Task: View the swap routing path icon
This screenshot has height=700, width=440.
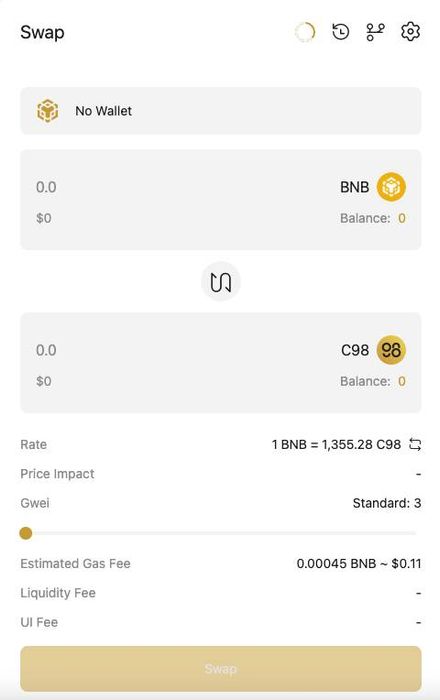Action: click(x=375, y=32)
